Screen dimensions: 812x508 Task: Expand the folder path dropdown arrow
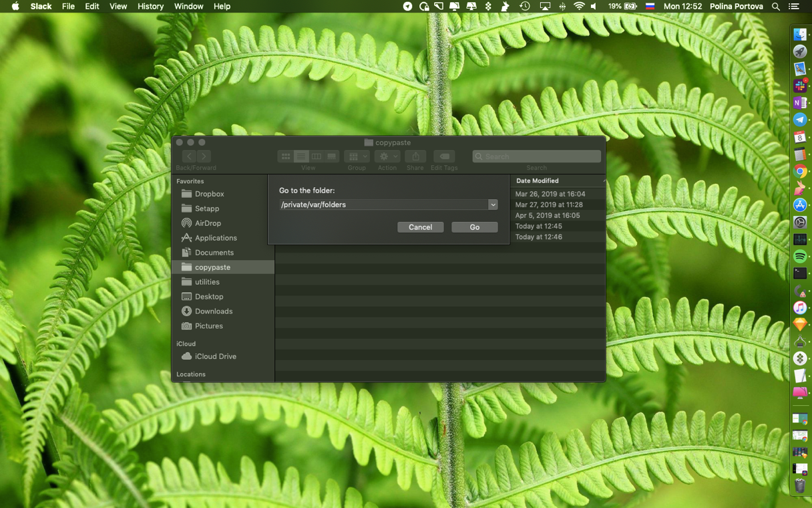(x=493, y=205)
